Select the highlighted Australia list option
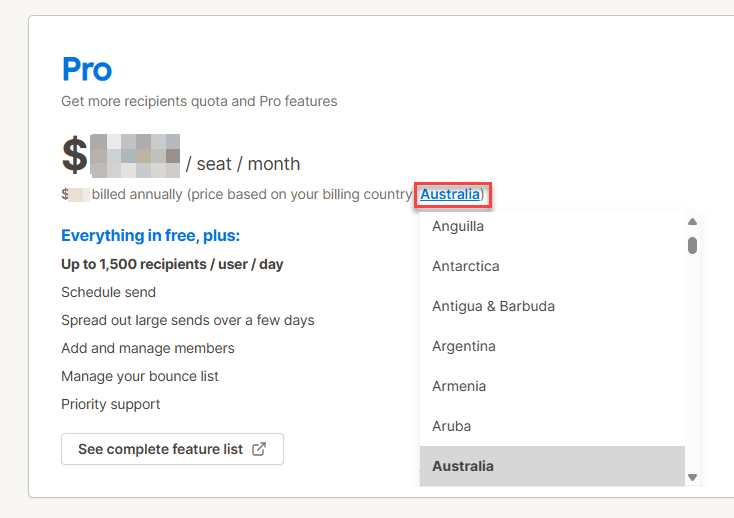This screenshot has height=518, width=734. (x=463, y=466)
